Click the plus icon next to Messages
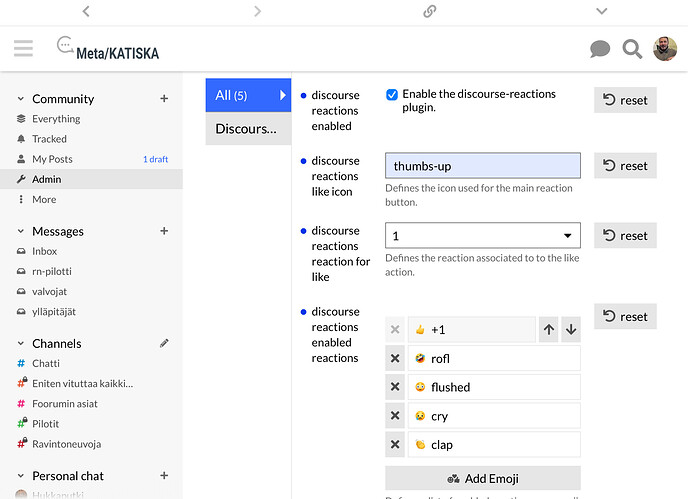This screenshot has width=688, height=499. 164,231
